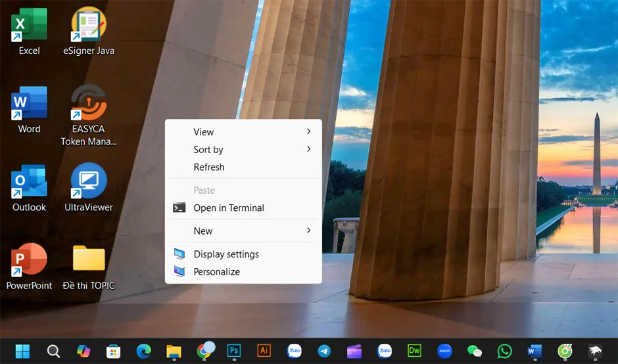This screenshot has width=618, height=364.
Task: Open Display settings from the context menu
Action: pyautogui.click(x=243, y=254)
